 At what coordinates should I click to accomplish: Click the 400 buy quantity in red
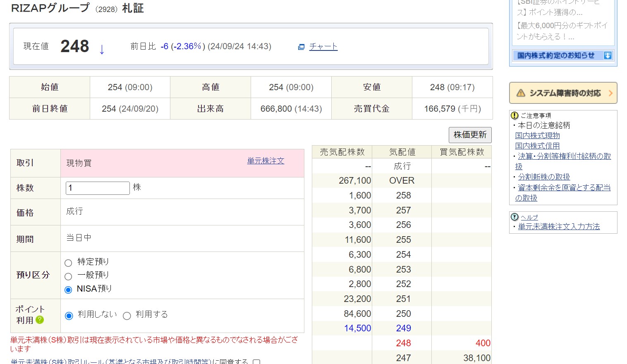point(483,343)
